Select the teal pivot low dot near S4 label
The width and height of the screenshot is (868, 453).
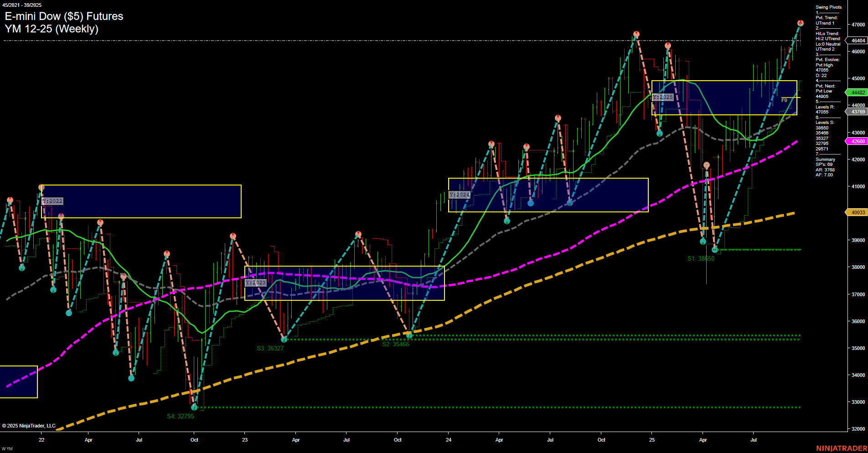tap(194, 408)
